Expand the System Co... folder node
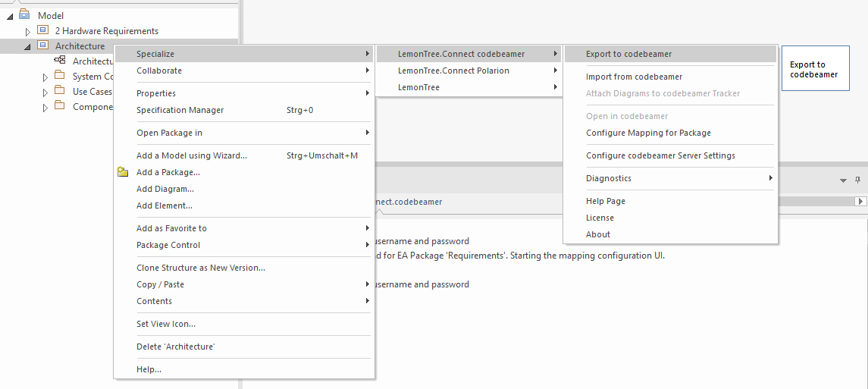Viewport: 868px width, 389px height. pyautogui.click(x=46, y=77)
